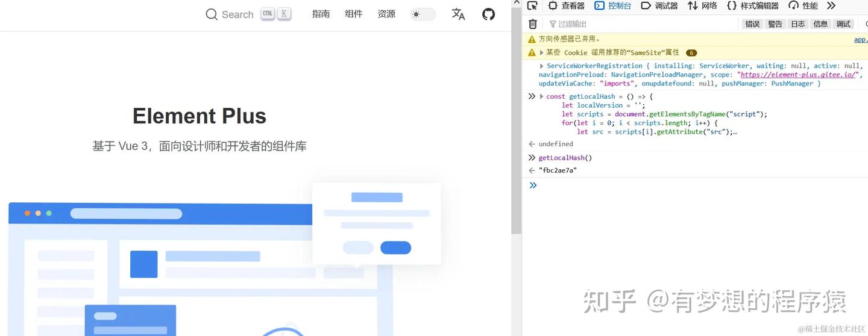Toggle the 警告 warnings filter
This screenshot has width=868, height=336.
(x=775, y=24)
